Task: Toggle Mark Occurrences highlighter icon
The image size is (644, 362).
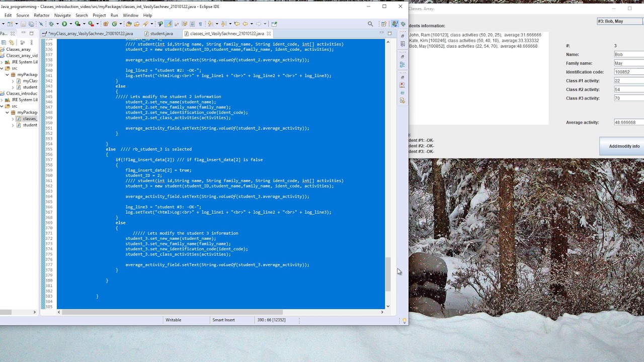Action: click(169, 24)
